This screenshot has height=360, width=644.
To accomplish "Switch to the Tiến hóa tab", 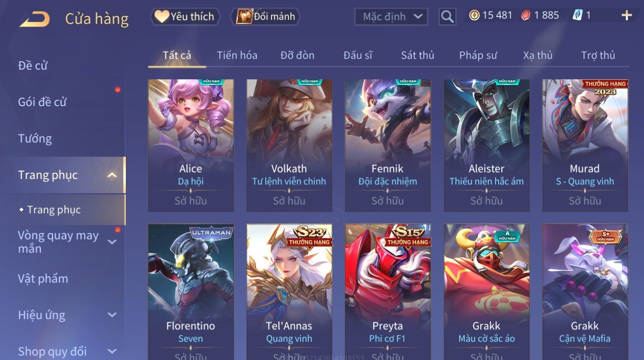I will click(x=237, y=55).
